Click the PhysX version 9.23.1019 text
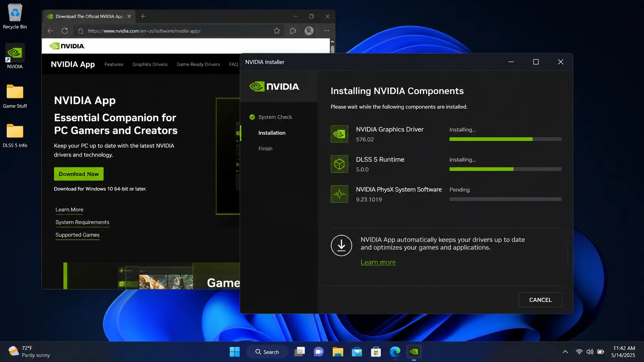The height and width of the screenshot is (362, 644). pos(369,199)
